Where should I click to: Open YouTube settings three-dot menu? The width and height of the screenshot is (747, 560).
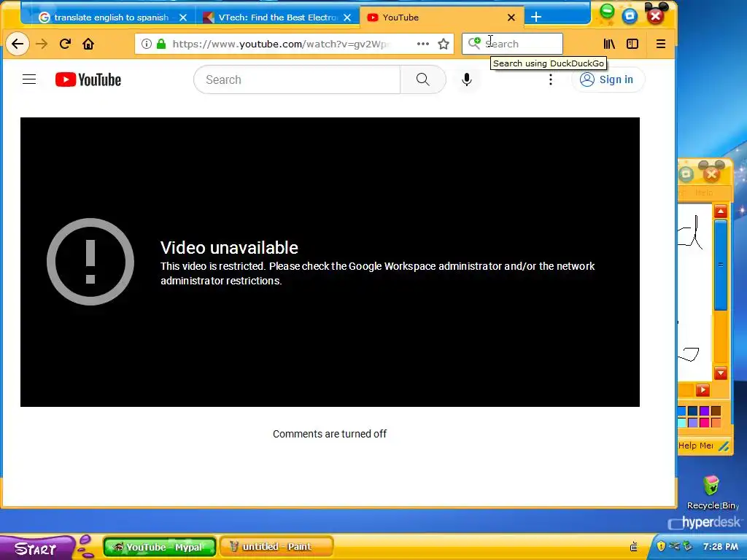point(551,79)
